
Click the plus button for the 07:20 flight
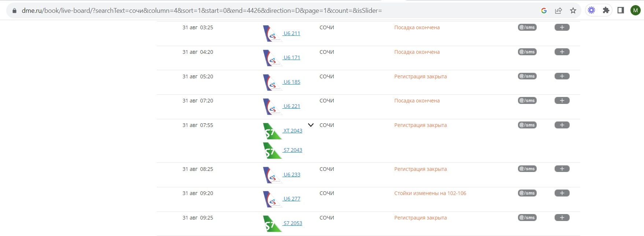(562, 101)
